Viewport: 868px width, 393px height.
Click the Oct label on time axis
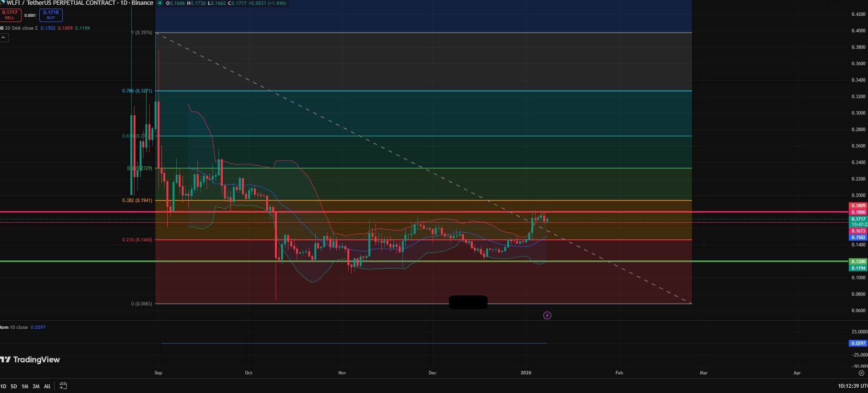pos(249,373)
